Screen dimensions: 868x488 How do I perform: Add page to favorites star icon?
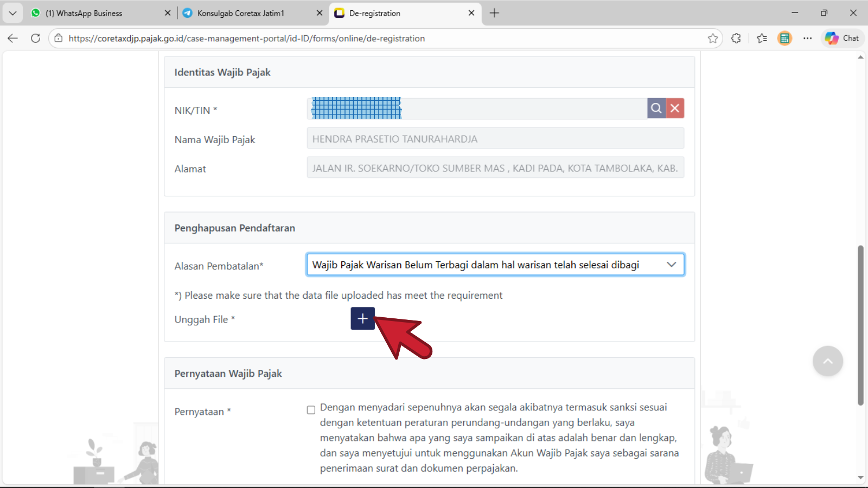713,38
